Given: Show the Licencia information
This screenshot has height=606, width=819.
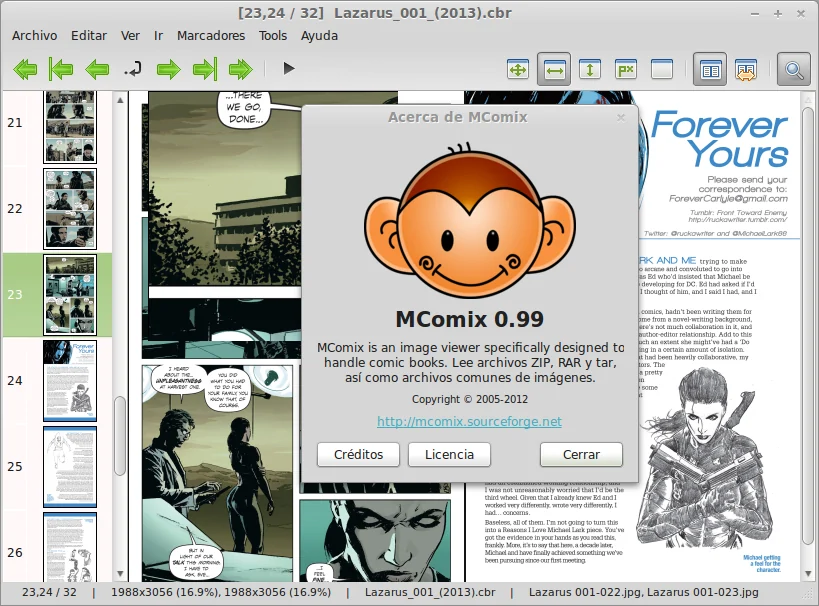Looking at the screenshot, I should pos(449,454).
